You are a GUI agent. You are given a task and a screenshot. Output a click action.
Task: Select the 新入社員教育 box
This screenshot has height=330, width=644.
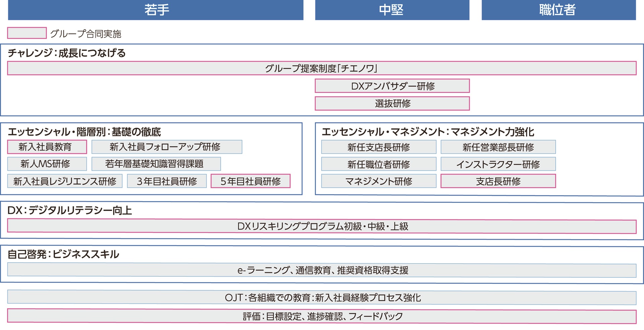point(47,147)
